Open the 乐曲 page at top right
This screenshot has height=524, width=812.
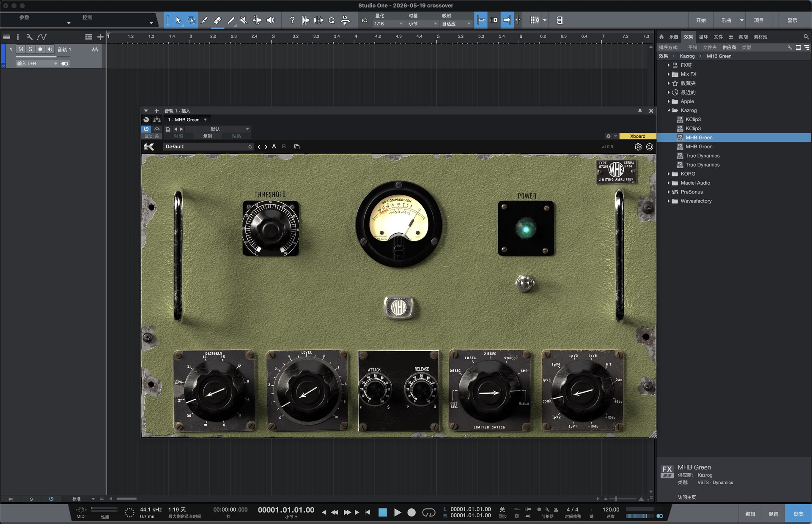pyautogui.click(x=726, y=20)
